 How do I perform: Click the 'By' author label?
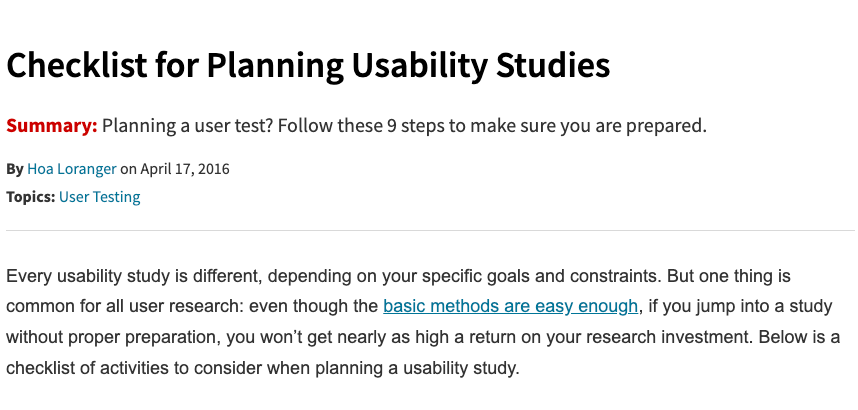14,169
